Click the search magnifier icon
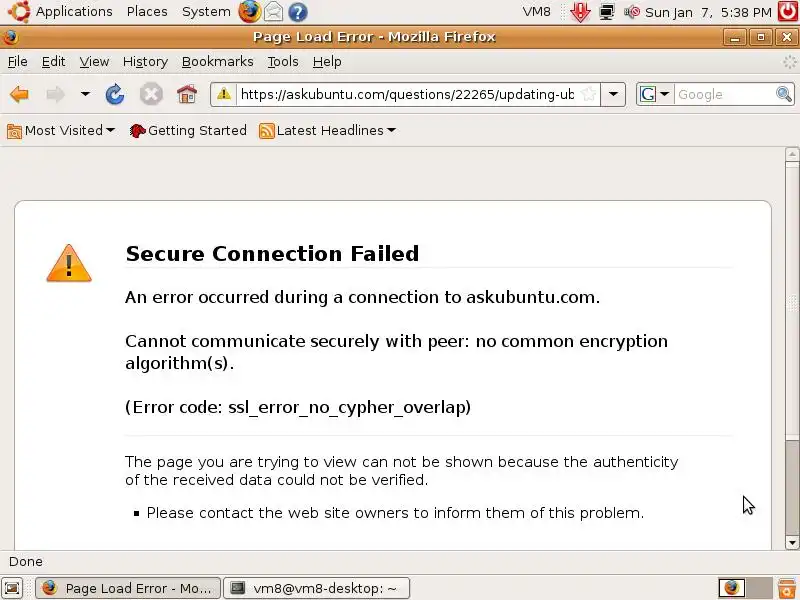Viewport: 800px width, 600px height. tap(784, 95)
